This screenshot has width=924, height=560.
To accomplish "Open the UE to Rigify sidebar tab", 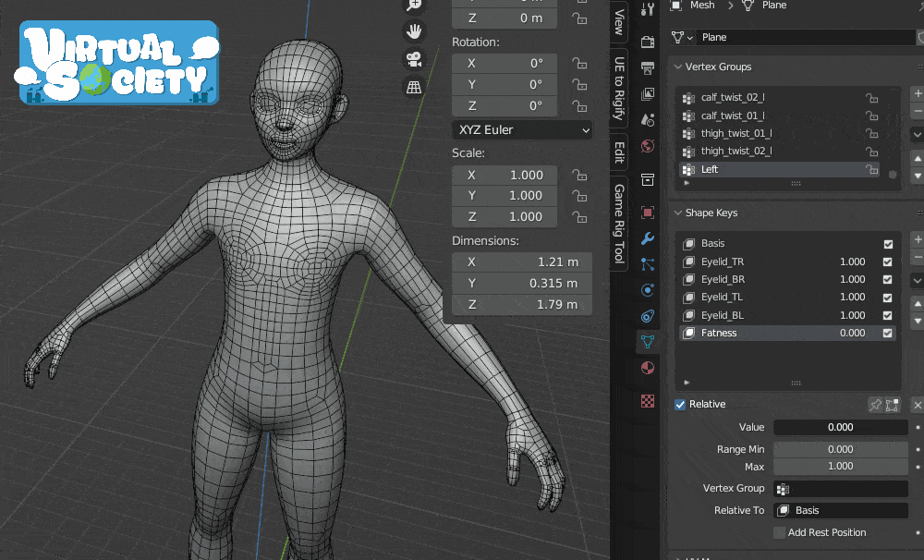I will pos(619,88).
